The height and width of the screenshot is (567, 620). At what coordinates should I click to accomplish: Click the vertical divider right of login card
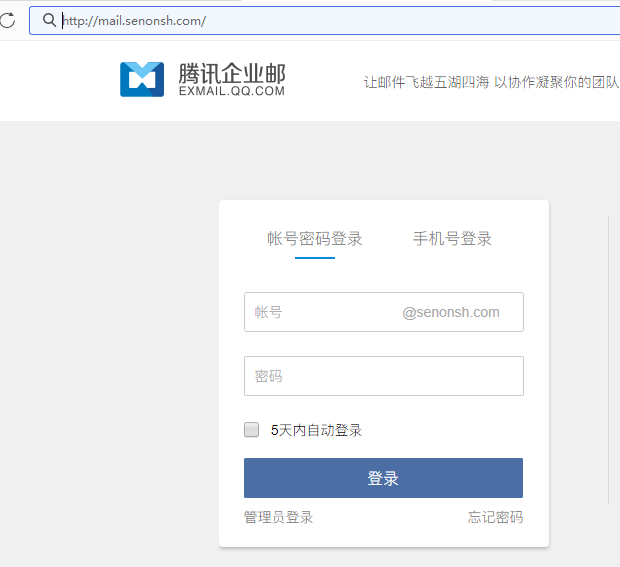pyautogui.click(x=608, y=360)
